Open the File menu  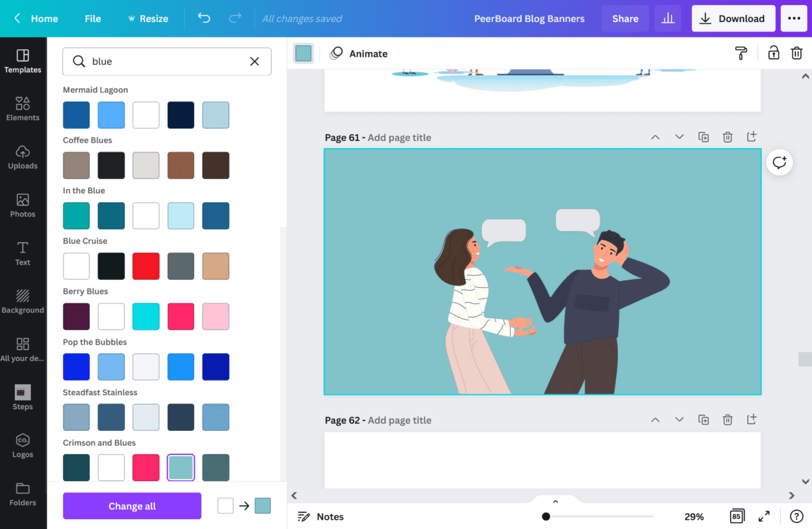[92, 18]
